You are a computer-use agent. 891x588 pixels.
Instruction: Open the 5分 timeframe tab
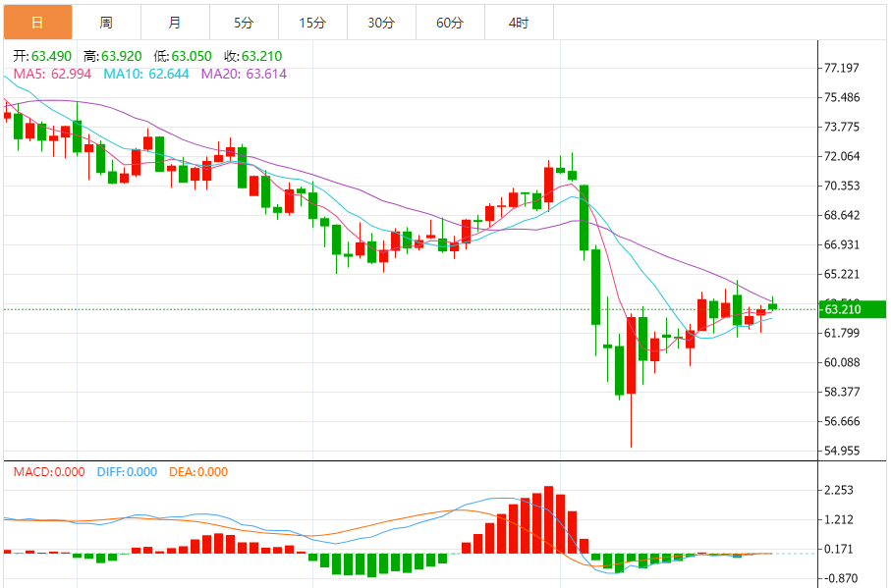tap(244, 23)
